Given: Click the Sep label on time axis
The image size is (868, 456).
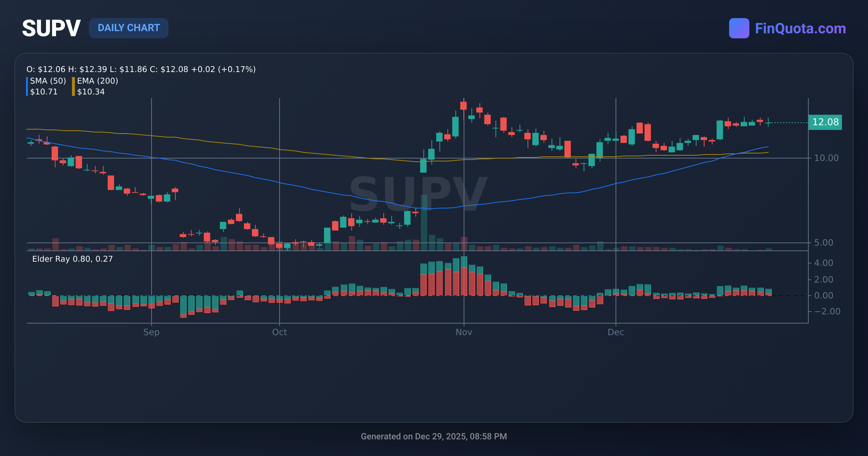Looking at the screenshot, I should pos(151,332).
